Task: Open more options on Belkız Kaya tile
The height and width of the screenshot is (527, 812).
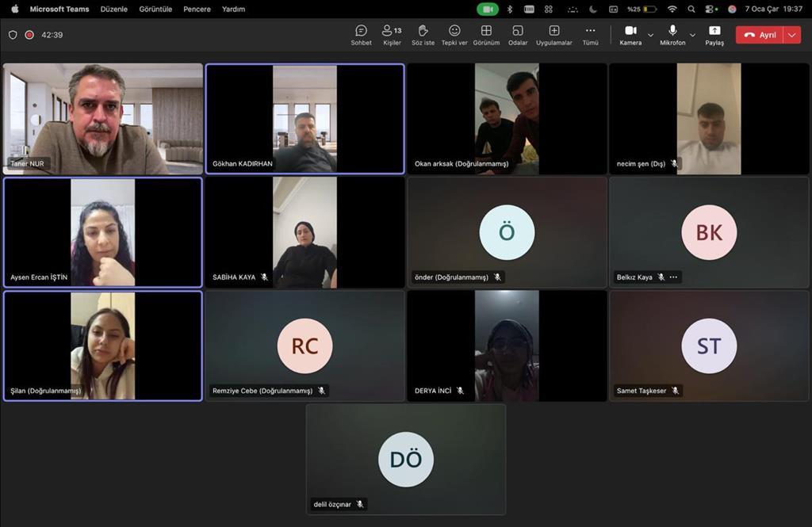Action: (x=673, y=277)
